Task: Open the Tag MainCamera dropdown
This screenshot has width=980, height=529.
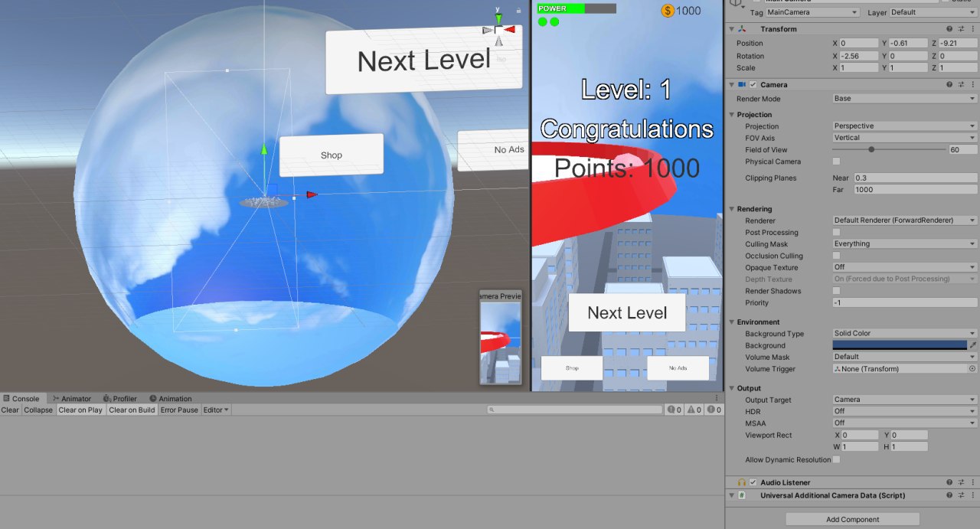Action: (x=812, y=12)
